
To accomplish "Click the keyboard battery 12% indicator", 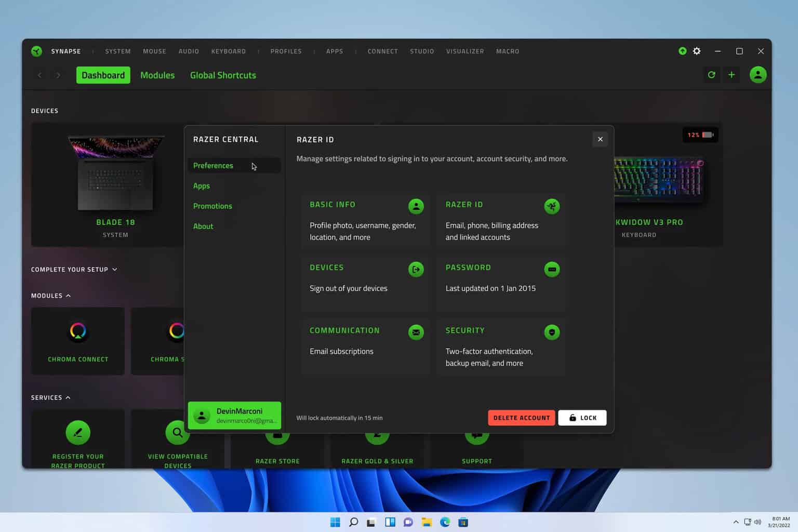I will click(x=700, y=135).
